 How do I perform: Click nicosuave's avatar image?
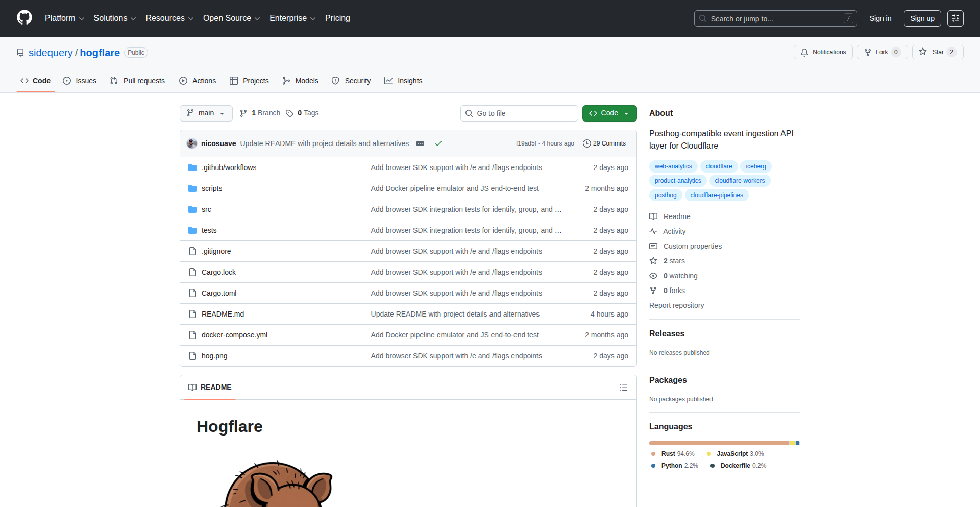pos(192,143)
